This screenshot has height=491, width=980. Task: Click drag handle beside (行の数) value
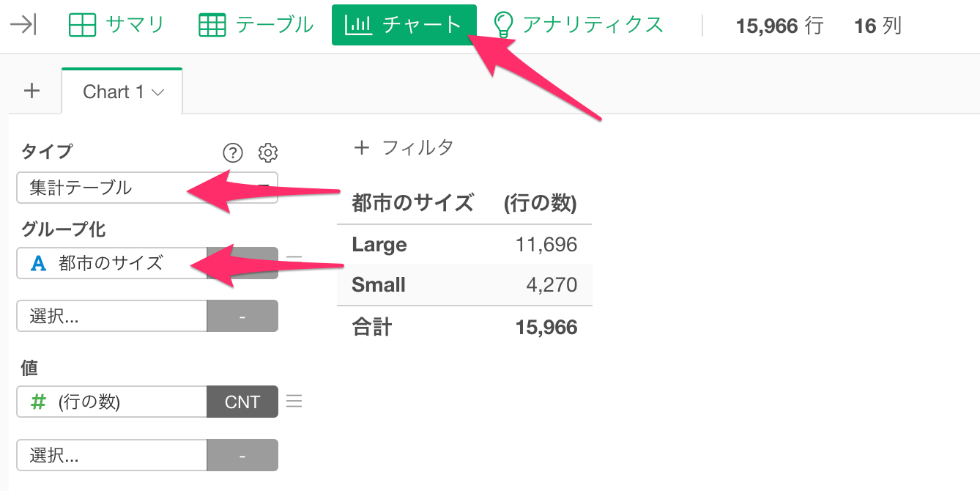pos(294,402)
